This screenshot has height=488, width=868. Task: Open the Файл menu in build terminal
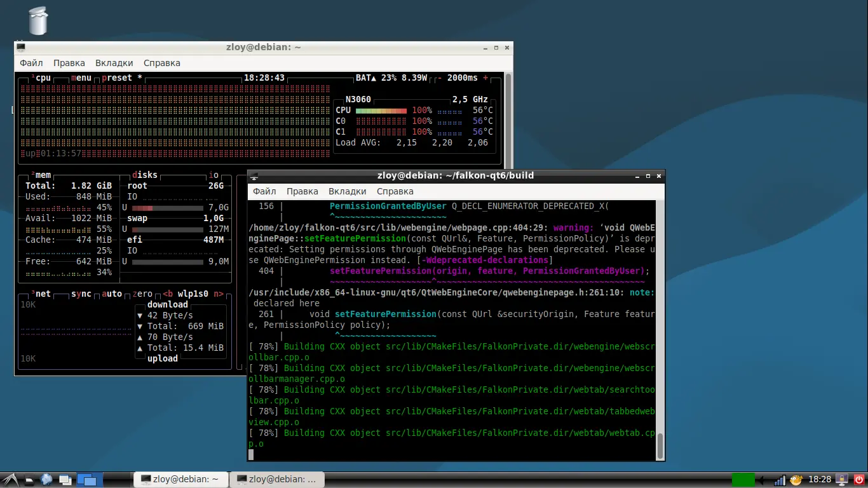(264, 191)
